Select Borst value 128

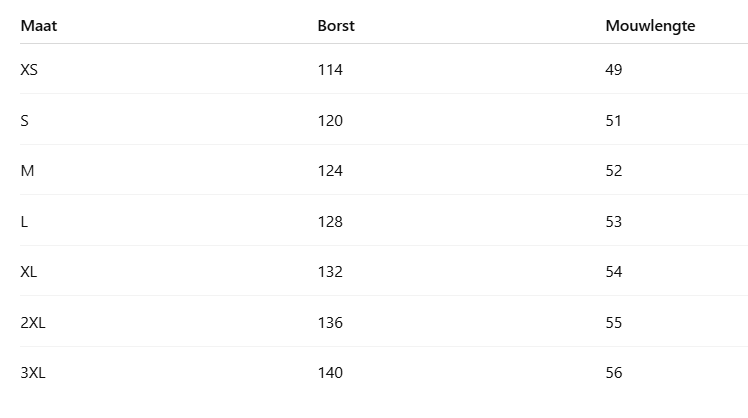[x=330, y=222]
